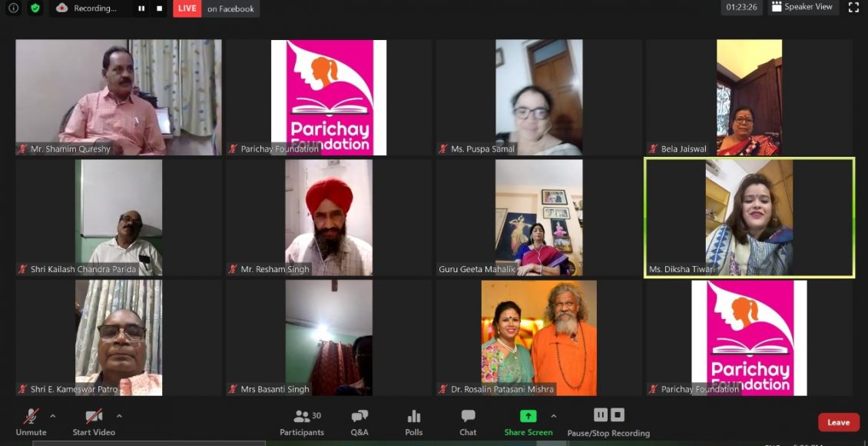Open the meeting information icon
This screenshot has width=868, height=446.
tap(13, 8)
